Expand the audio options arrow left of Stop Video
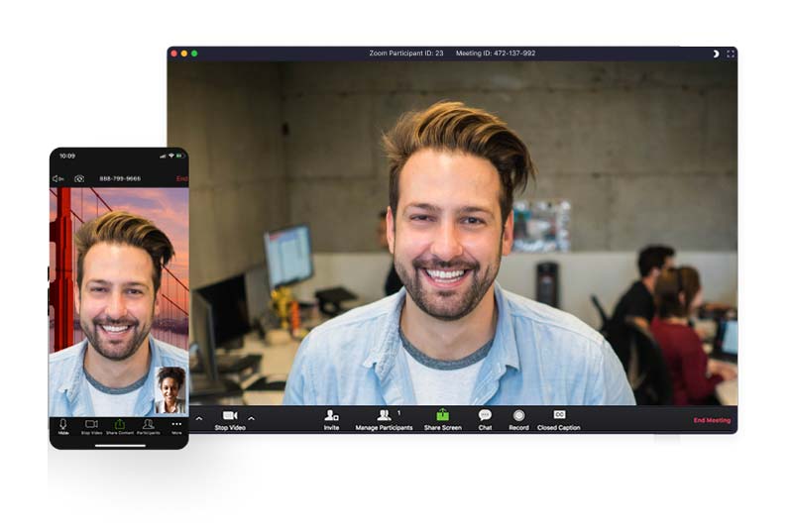The image size is (793, 532). pyautogui.click(x=198, y=418)
